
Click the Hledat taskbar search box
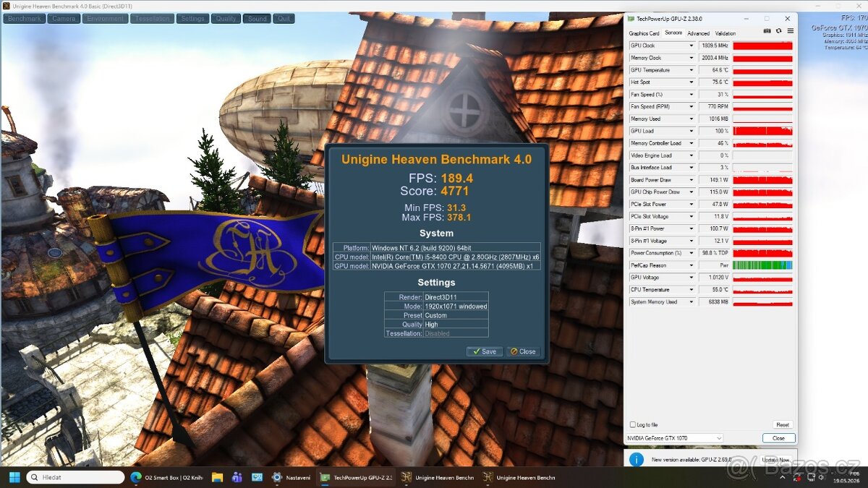coord(76,477)
